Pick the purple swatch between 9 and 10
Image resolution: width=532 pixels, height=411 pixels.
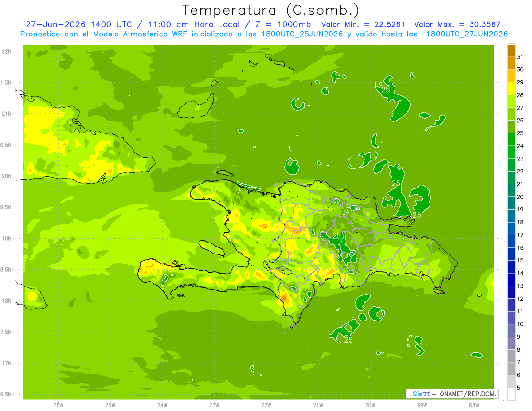pos(511,331)
